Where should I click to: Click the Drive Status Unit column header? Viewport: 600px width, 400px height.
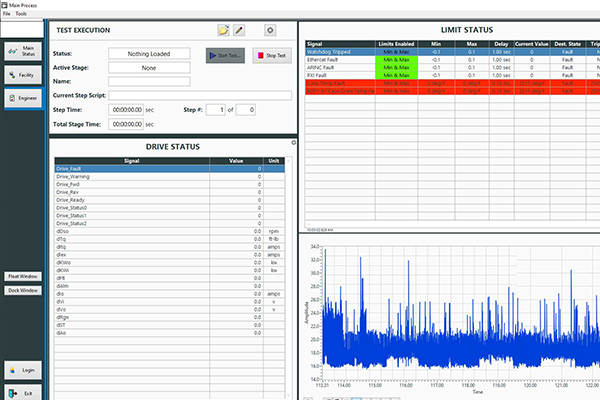click(274, 161)
